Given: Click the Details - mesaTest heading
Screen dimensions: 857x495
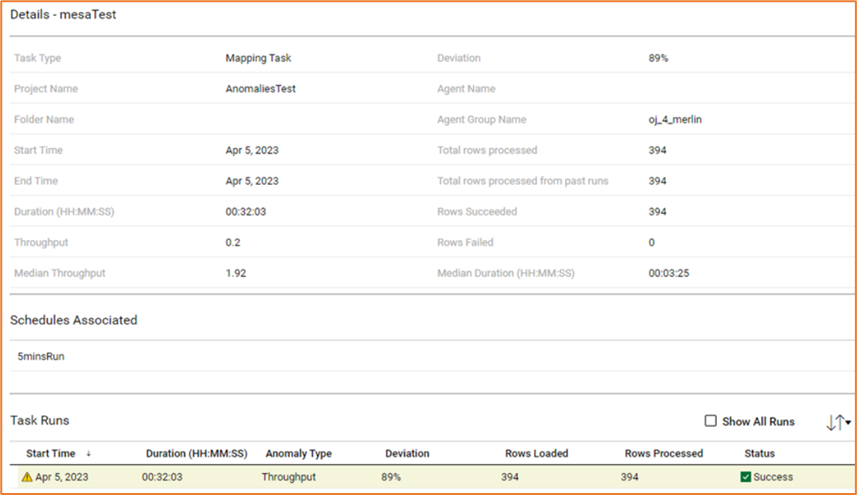Looking at the screenshot, I should coord(63,15).
